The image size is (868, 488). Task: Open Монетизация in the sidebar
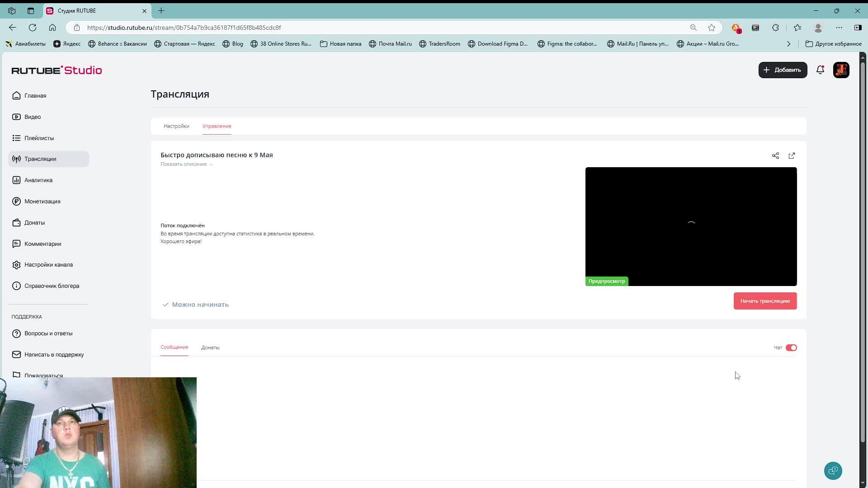click(x=42, y=202)
